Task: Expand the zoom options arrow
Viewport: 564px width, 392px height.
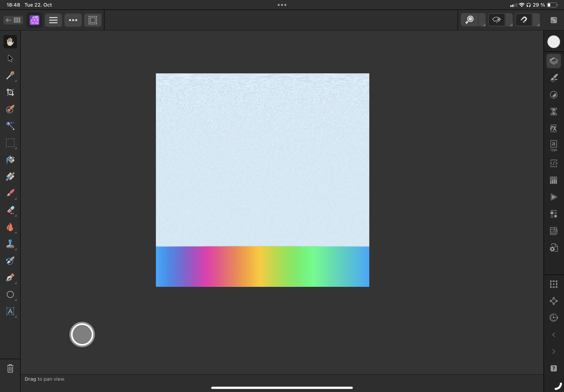Action: point(482,20)
